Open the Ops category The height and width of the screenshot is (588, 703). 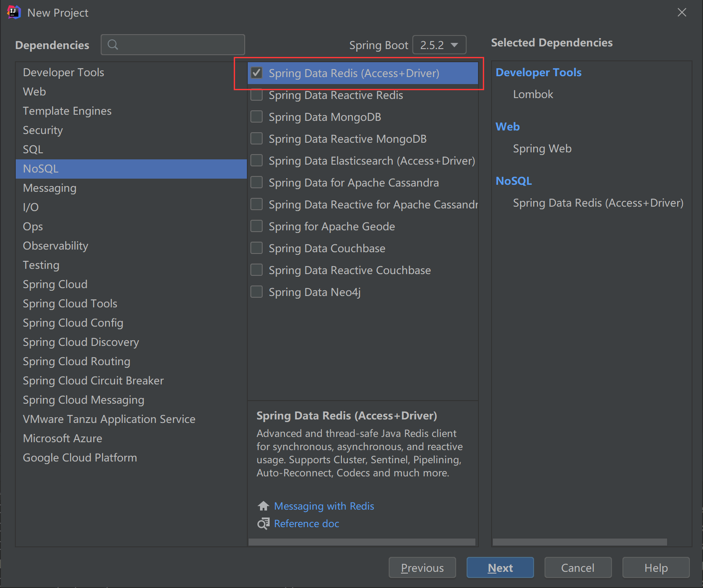131,226
